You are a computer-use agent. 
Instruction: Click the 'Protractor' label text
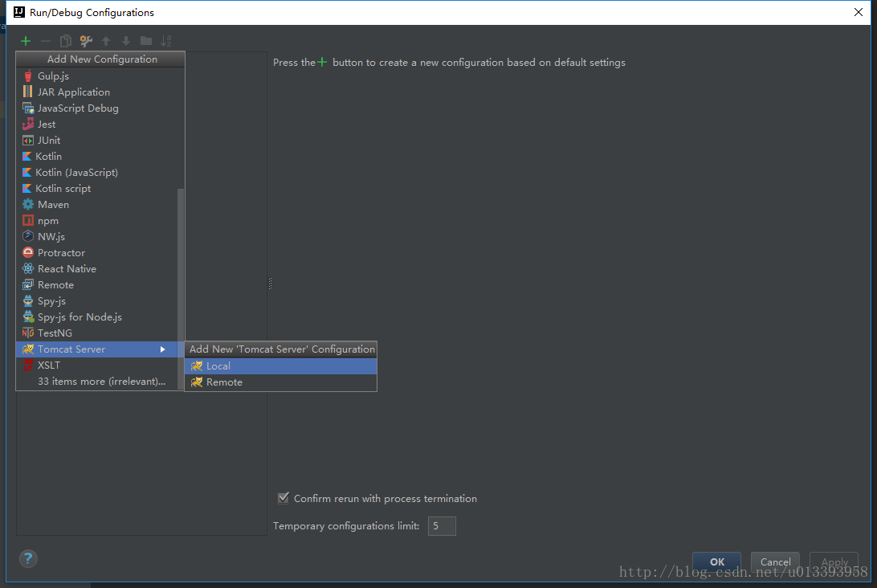(x=61, y=253)
